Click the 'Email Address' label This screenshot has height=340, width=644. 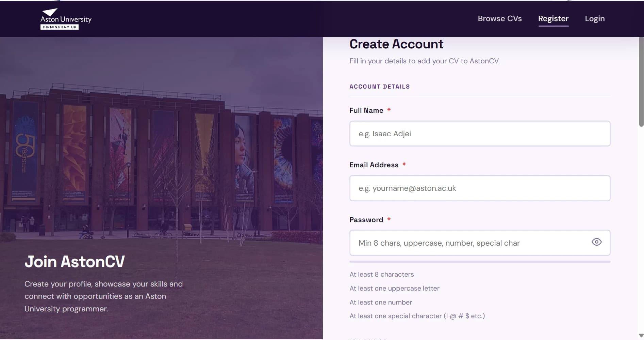tap(374, 165)
